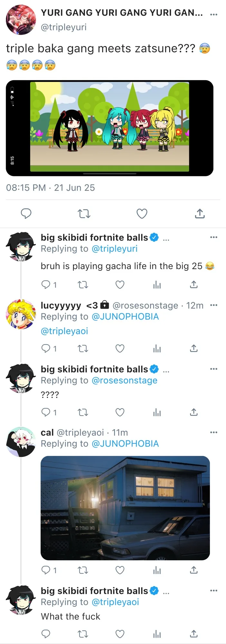
Task: Open YURI GANG profile avatar
Action: click(21, 20)
